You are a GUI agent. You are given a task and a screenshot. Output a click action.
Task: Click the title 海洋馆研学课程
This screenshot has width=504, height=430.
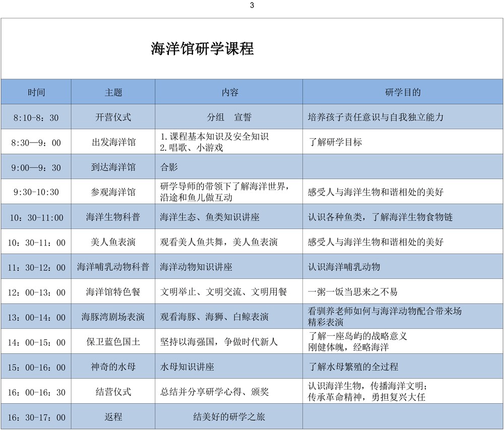202,48
